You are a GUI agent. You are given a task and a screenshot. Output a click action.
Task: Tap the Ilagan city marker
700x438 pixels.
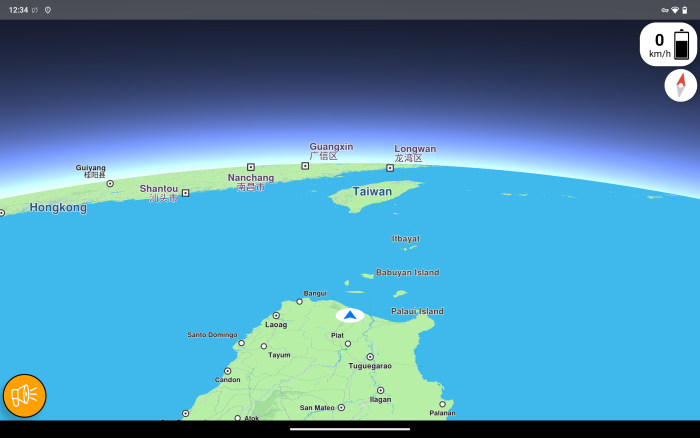click(380, 391)
